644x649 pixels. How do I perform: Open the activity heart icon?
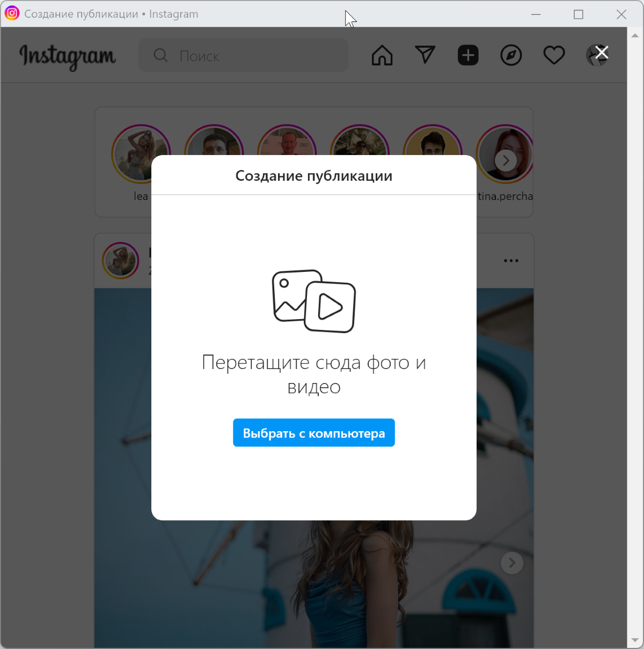coord(554,55)
